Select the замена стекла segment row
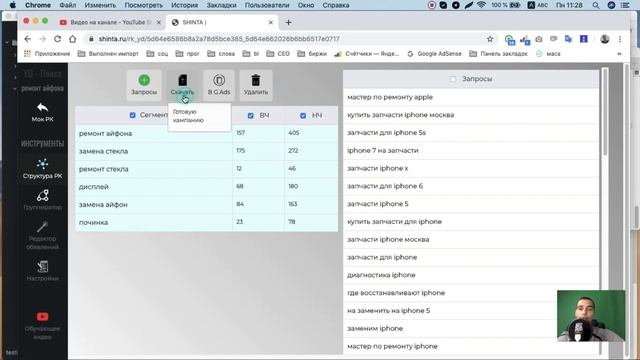The image size is (640, 360). 207,151
